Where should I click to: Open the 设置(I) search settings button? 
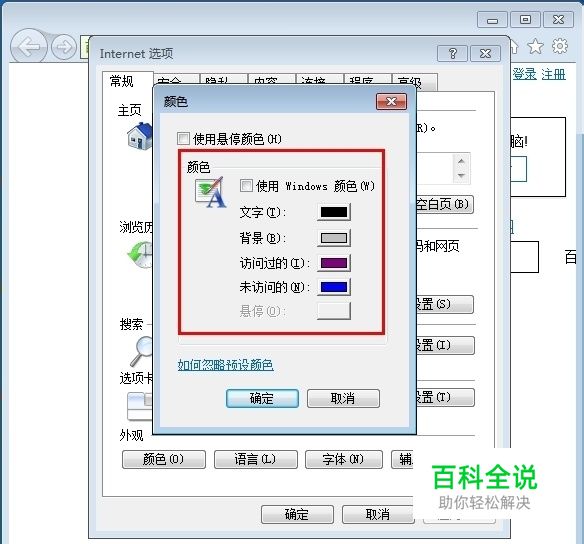coord(445,345)
